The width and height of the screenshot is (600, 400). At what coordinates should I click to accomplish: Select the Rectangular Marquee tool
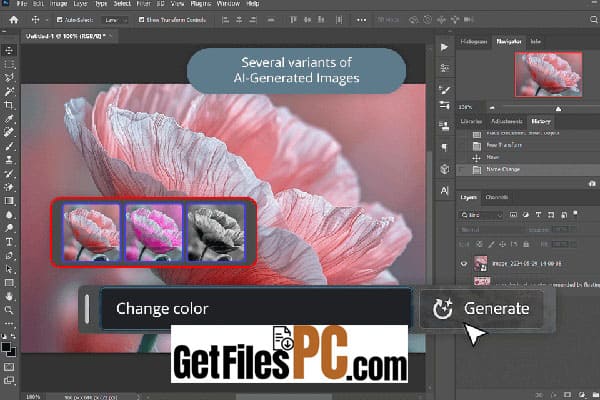click(x=9, y=64)
